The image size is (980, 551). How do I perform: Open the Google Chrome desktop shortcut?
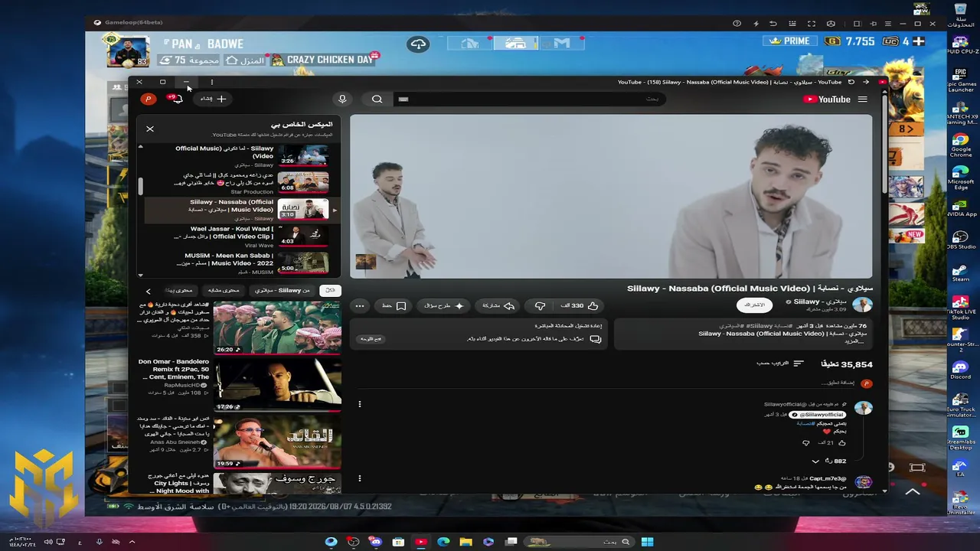tap(961, 145)
